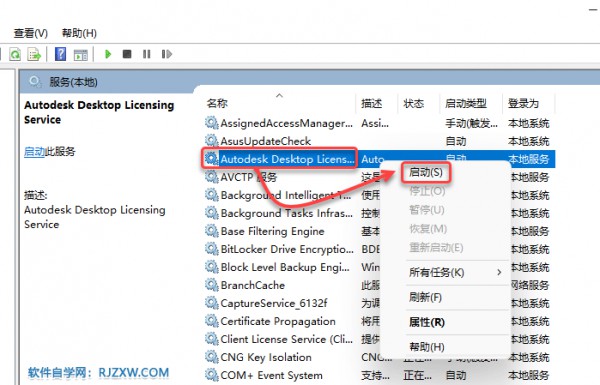600x385 pixels.
Task: Sort by the 状态 column header
Action: (x=413, y=103)
